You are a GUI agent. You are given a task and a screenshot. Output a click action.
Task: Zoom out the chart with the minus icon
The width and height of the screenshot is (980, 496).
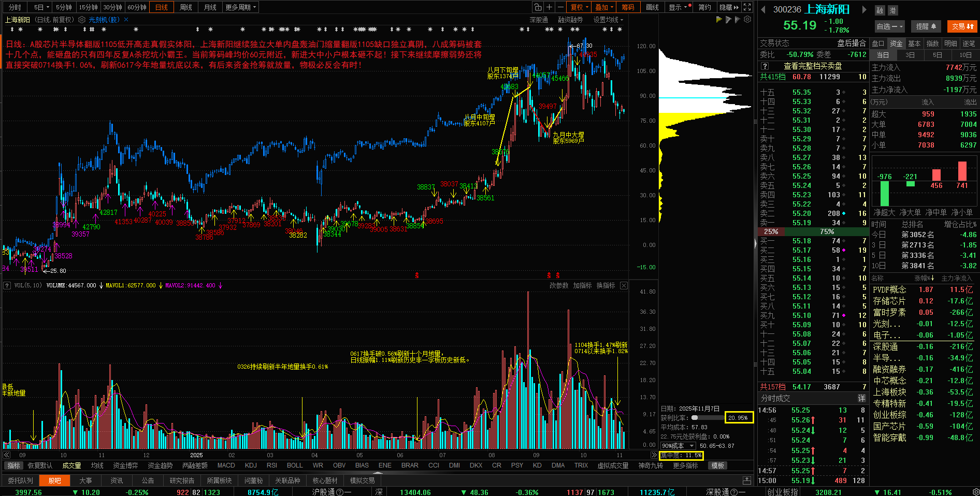[x=561, y=7]
